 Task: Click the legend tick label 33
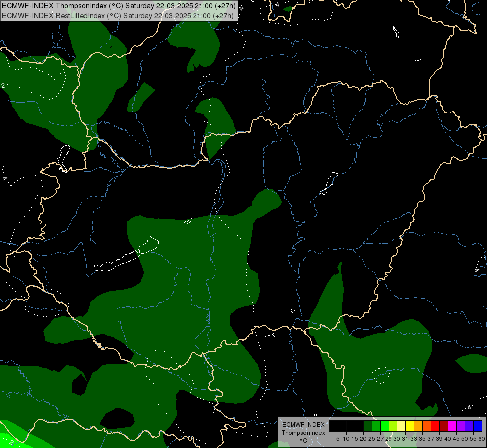[x=414, y=439]
